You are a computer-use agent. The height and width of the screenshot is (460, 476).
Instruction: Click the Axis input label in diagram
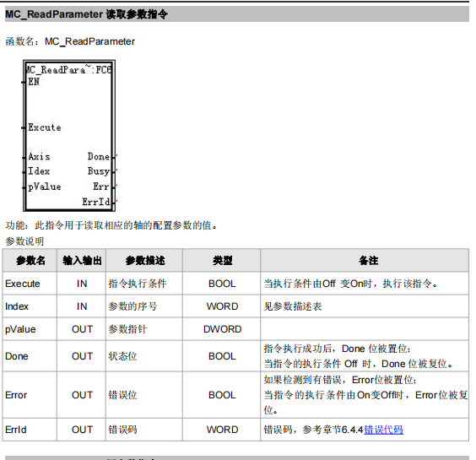point(39,156)
